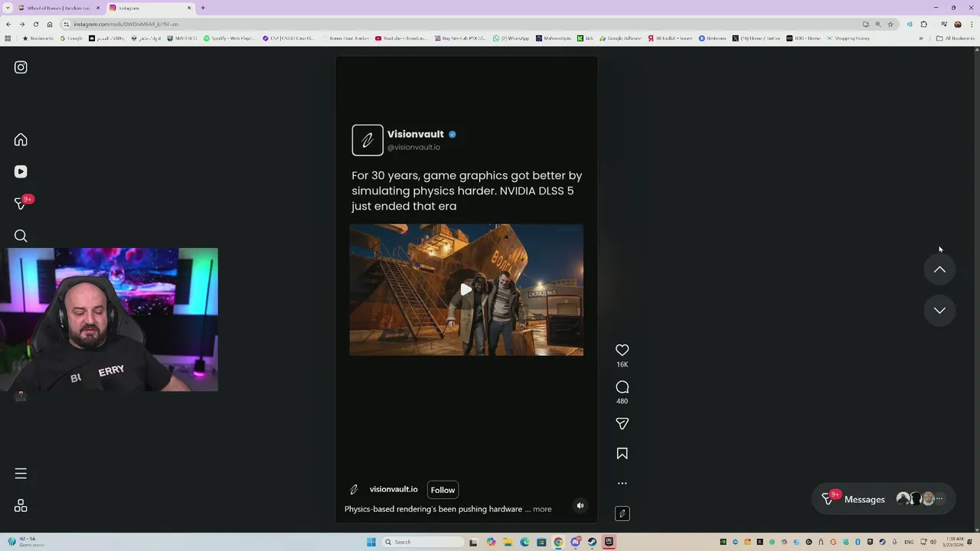
Task: Open Windows Start menu
Action: point(371,542)
